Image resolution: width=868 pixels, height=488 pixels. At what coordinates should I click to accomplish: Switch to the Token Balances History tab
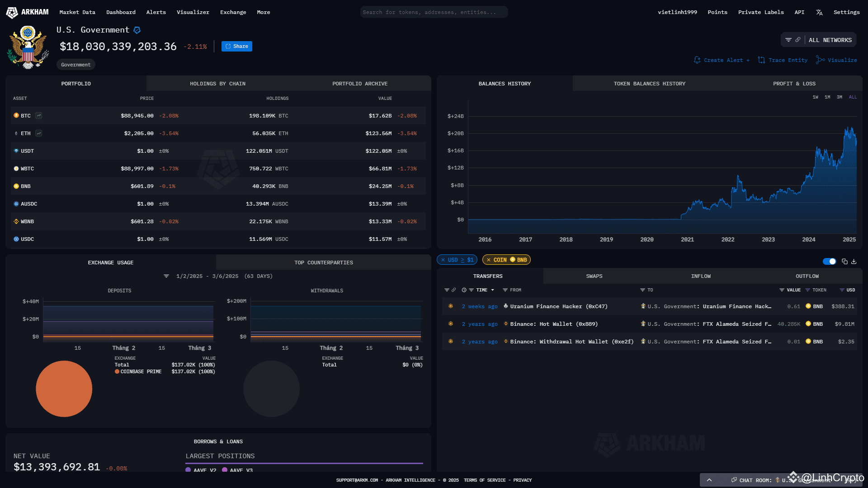pyautogui.click(x=649, y=84)
